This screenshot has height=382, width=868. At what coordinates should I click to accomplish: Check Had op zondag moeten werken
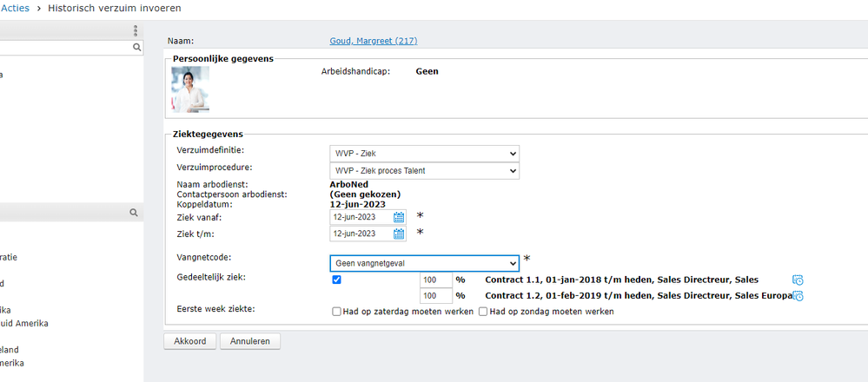pyautogui.click(x=483, y=311)
